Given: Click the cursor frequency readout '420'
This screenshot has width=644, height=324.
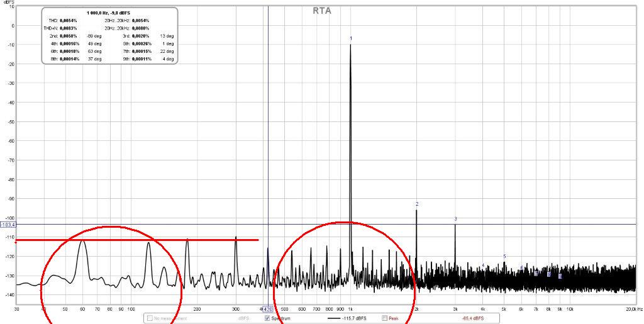Looking at the screenshot, I should pos(267,310).
